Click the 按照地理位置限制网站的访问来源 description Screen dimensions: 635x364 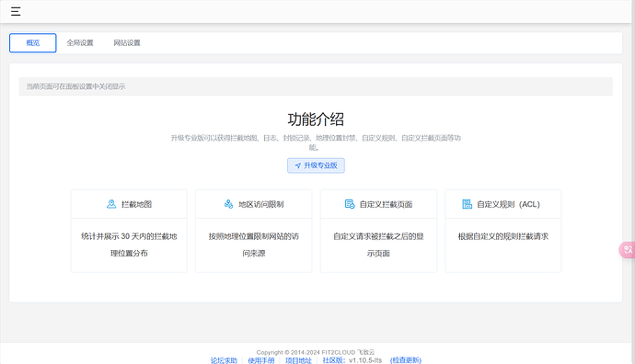[x=254, y=245]
